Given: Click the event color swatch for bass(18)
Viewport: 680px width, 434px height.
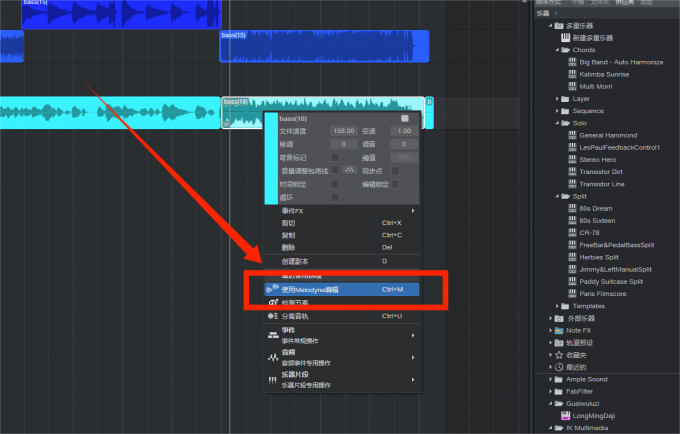Looking at the screenshot, I should (405, 118).
